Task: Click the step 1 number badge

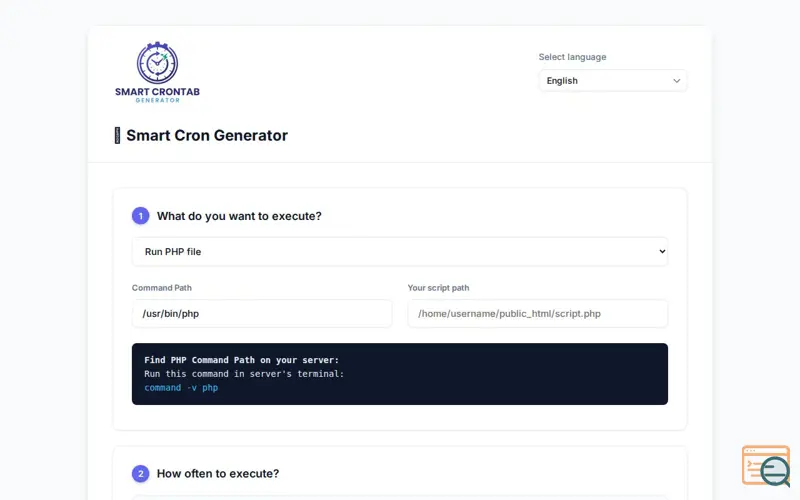Action: (141, 216)
